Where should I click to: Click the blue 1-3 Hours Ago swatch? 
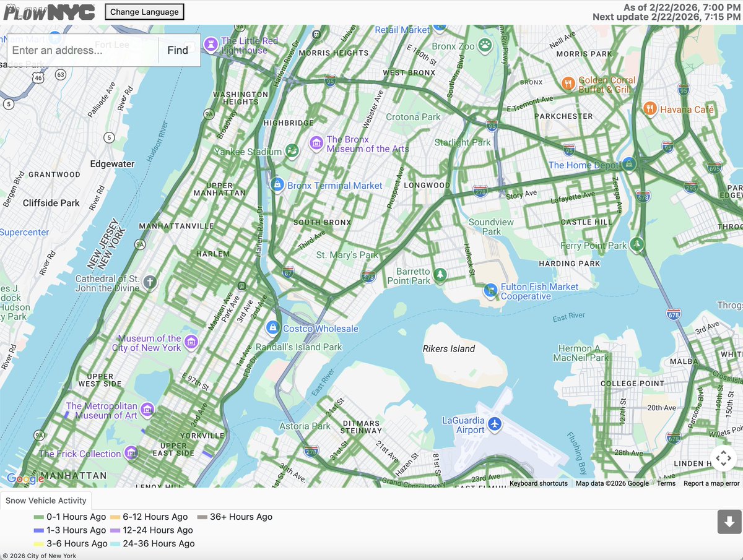(38, 530)
